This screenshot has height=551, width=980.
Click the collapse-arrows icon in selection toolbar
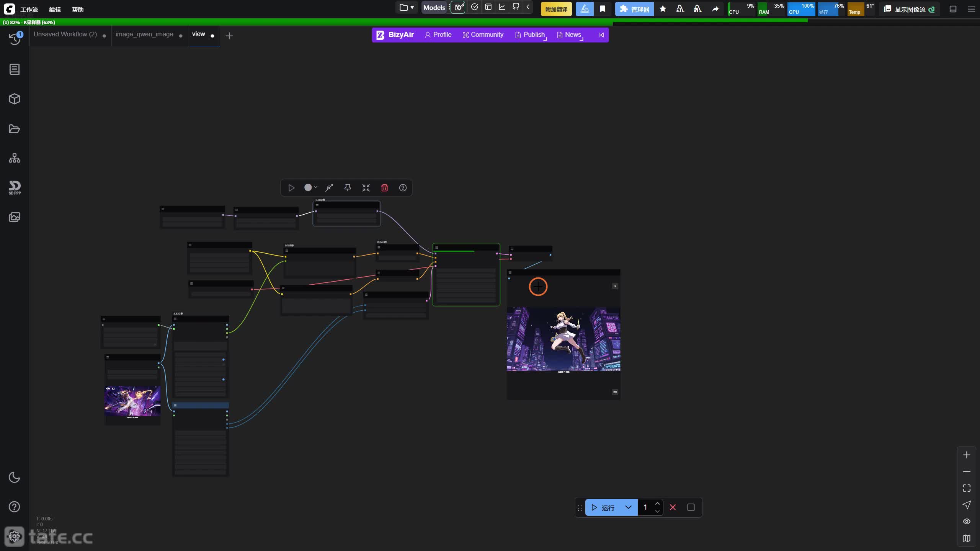[x=366, y=188]
